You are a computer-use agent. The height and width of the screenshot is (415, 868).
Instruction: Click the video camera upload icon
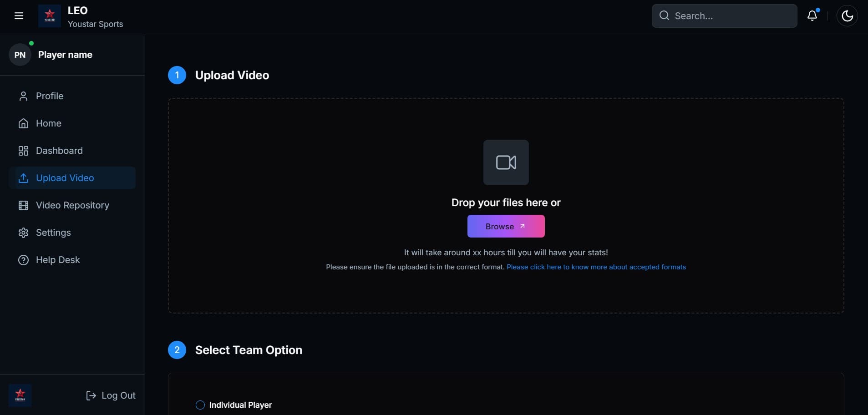point(506,162)
